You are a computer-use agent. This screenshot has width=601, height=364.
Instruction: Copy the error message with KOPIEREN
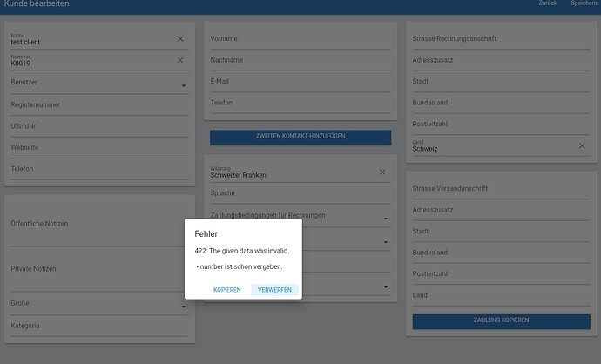[227, 290]
